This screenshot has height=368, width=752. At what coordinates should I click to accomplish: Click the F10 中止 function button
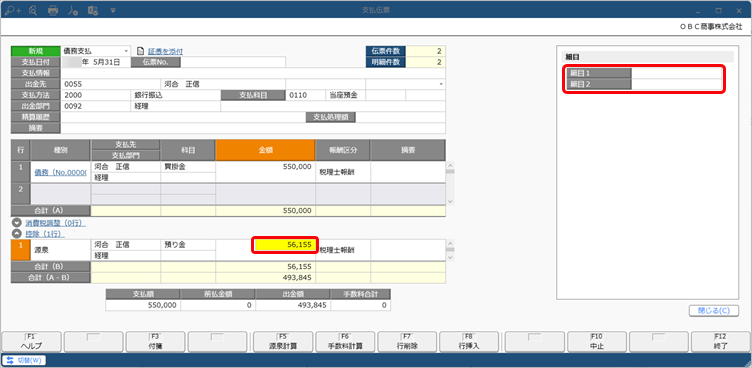click(x=597, y=342)
